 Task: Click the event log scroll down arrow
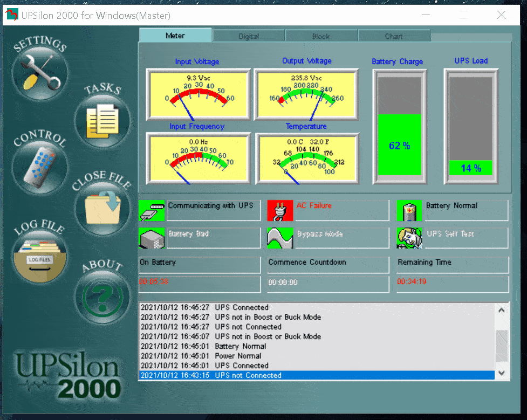(502, 373)
